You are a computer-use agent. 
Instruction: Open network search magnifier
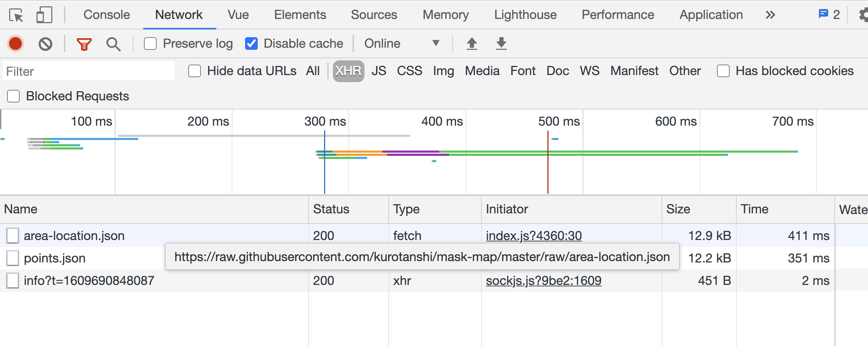coord(113,44)
